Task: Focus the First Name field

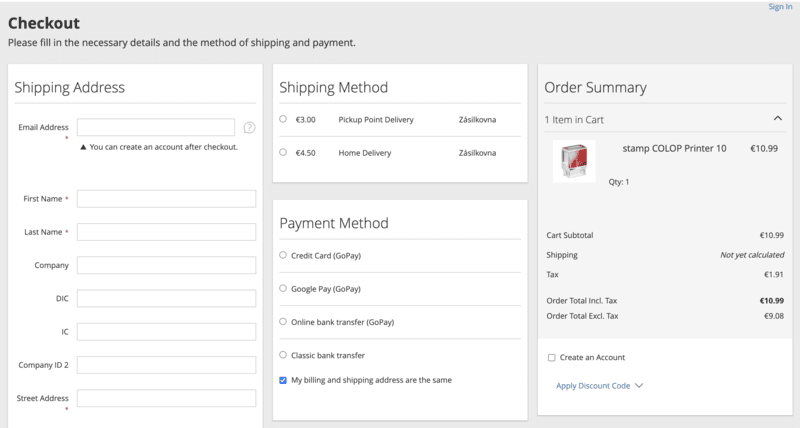Action: 166,199
